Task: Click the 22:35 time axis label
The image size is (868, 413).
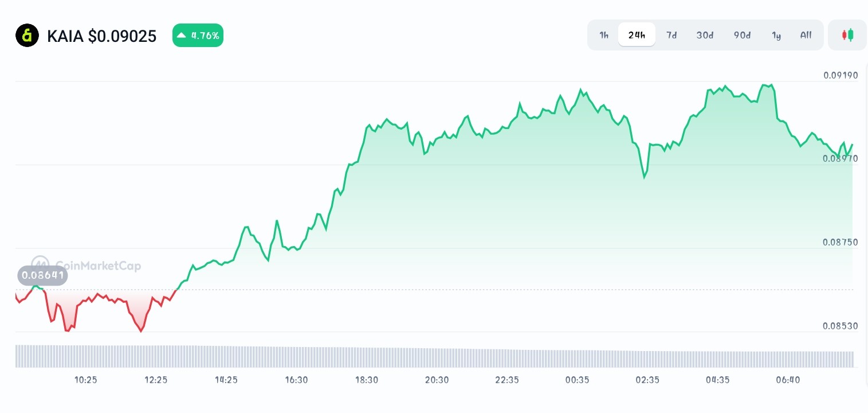Action: (507, 380)
